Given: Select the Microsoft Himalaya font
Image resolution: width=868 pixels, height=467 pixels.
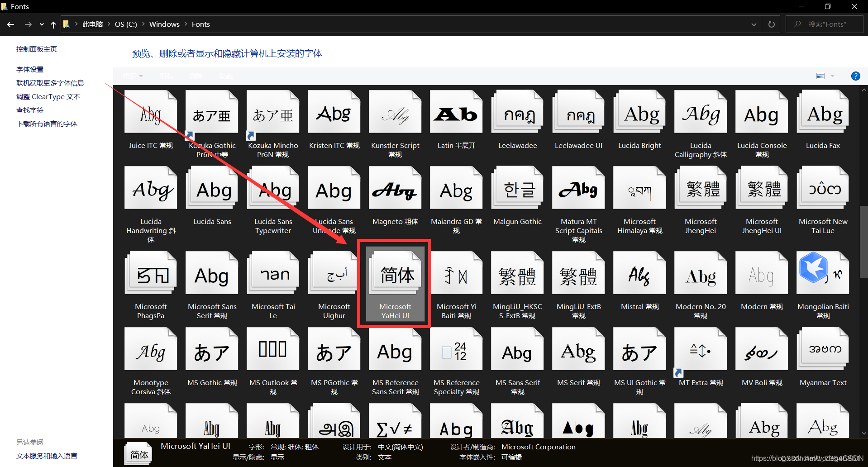Looking at the screenshot, I should click(639, 200).
